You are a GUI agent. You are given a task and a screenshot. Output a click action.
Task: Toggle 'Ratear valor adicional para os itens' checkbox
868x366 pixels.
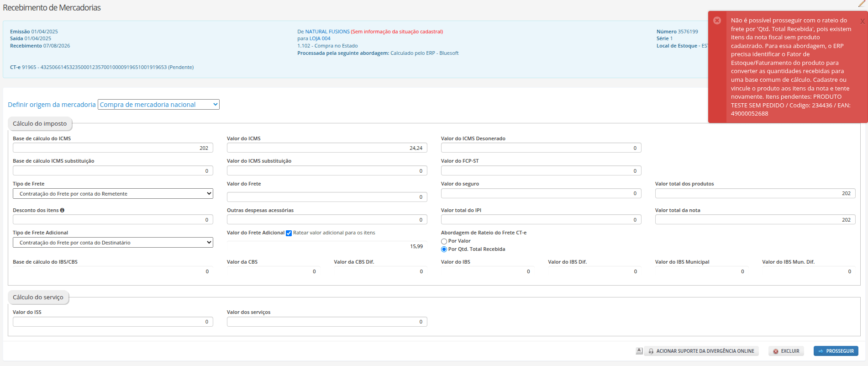pos(289,233)
